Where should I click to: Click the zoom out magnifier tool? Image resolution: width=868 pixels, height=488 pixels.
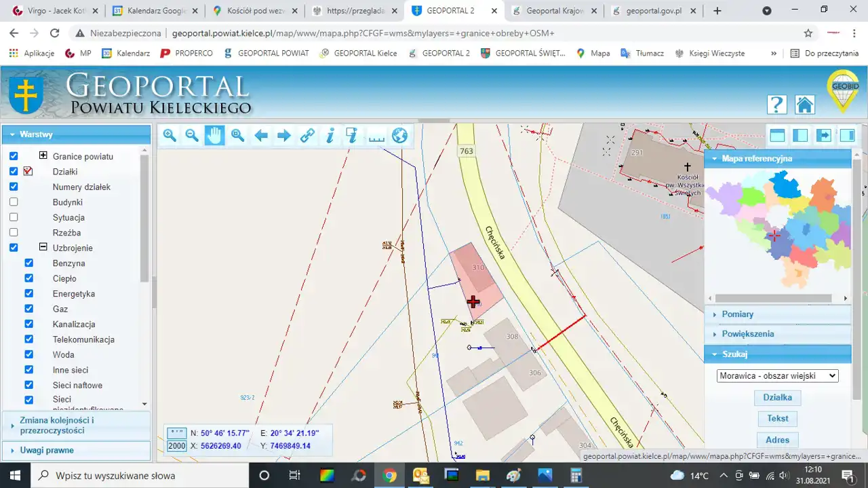point(192,136)
